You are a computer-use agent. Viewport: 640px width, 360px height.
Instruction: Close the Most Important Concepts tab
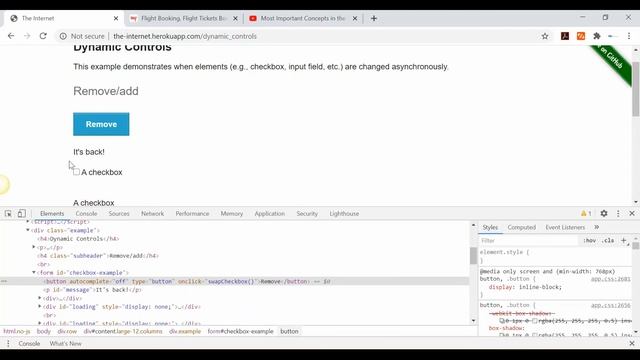pyautogui.click(x=355, y=18)
